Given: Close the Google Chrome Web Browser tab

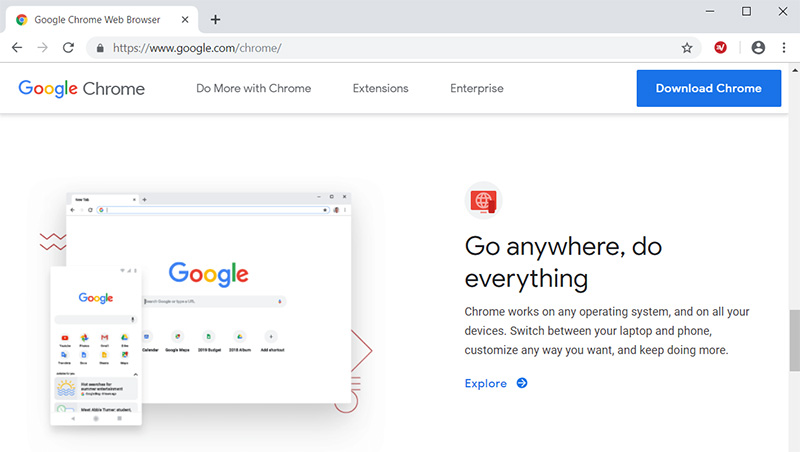Looking at the screenshot, I should coord(185,19).
